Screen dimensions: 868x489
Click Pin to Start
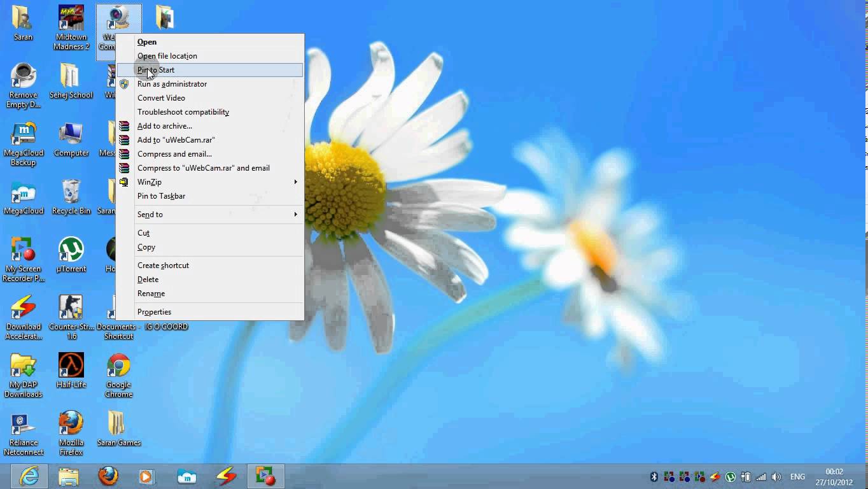coord(210,70)
